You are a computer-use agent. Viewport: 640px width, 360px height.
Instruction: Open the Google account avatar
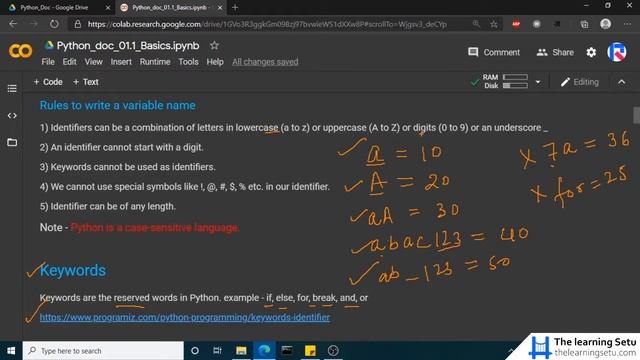click(x=617, y=52)
